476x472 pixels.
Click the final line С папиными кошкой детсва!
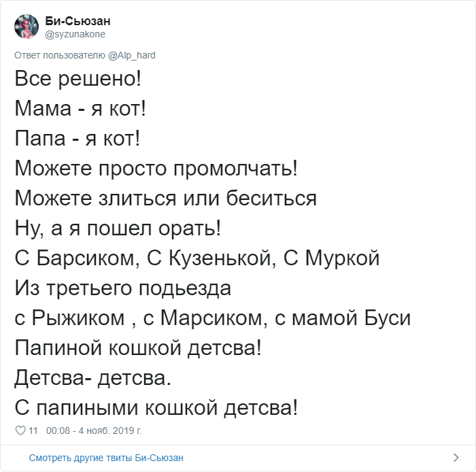(x=156, y=407)
